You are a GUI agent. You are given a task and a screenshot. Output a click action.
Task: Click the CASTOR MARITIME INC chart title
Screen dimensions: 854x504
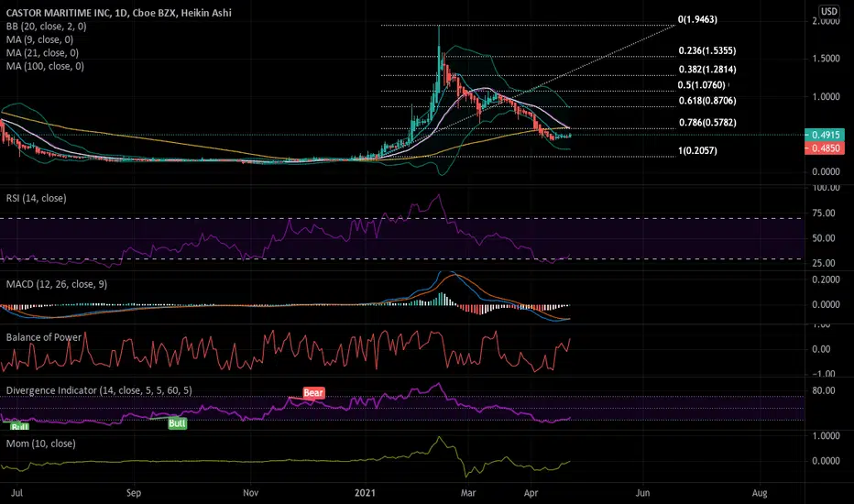point(119,13)
